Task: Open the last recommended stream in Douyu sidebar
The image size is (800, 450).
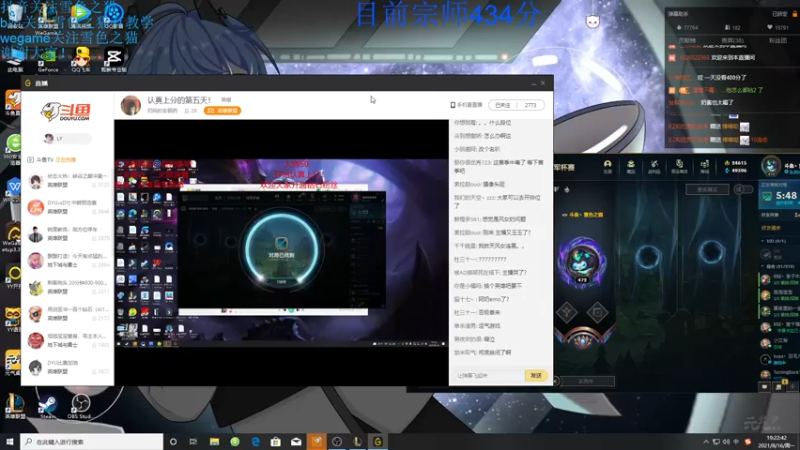Action: point(68,367)
